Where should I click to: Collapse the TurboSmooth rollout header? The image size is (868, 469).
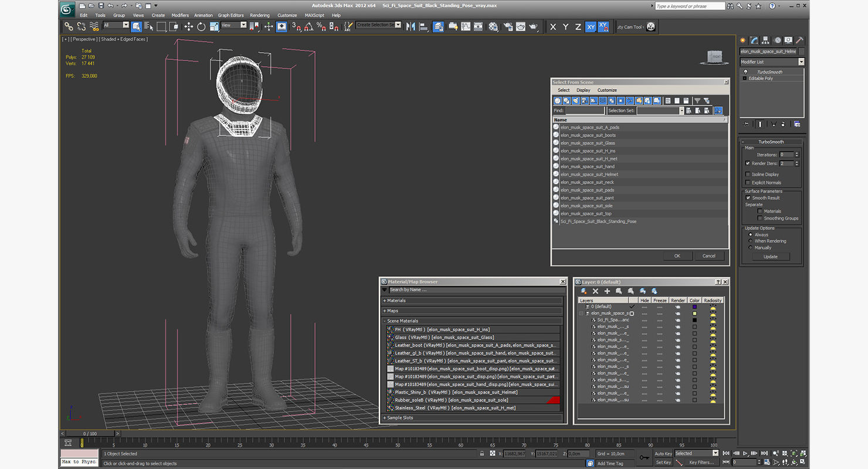point(771,142)
